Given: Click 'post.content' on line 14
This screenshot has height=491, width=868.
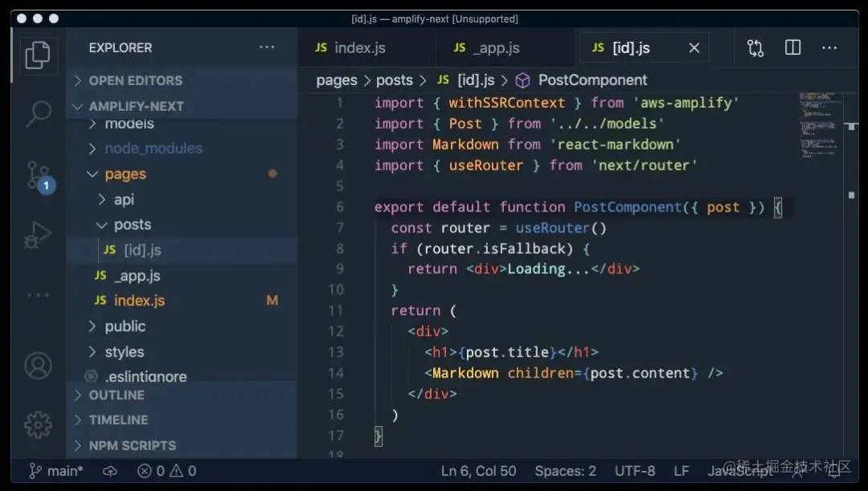Looking at the screenshot, I should pos(640,373).
